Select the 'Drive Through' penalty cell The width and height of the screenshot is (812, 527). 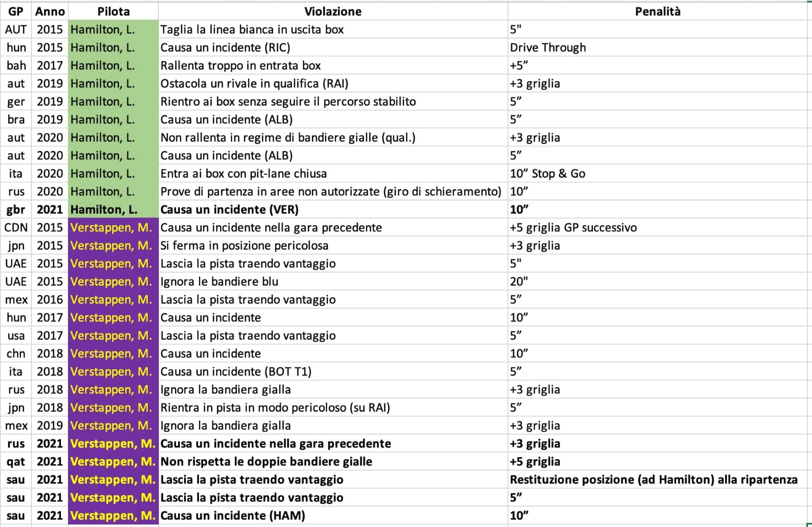pyautogui.click(x=548, y=48)
